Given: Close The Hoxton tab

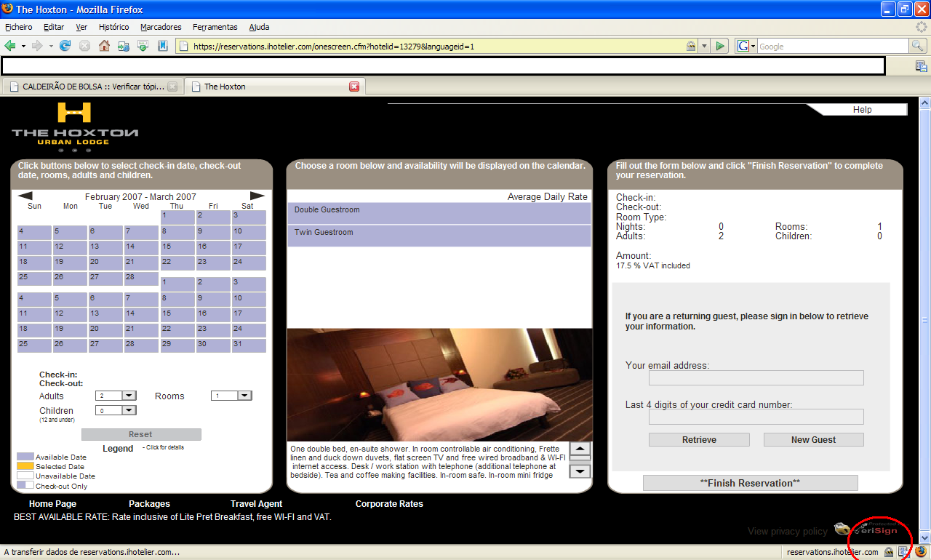Looking at the screenshot, I should 354,87.
